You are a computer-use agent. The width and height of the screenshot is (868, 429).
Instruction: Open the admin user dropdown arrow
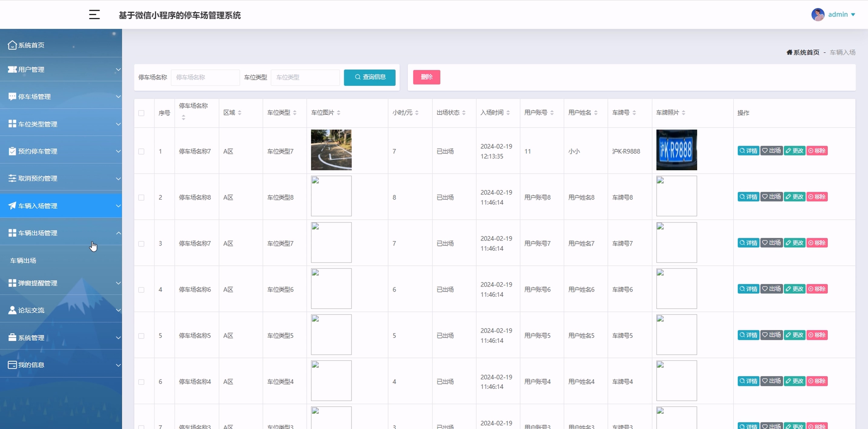coord(853,15)
